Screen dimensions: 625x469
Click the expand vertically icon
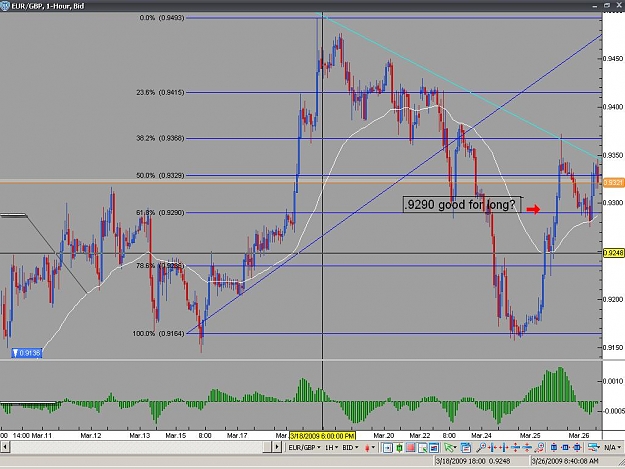tap(515, 448)
